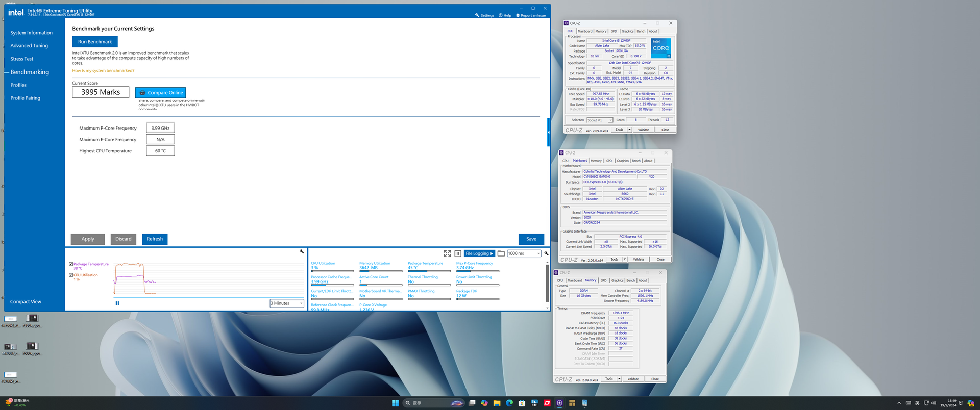
Task: Click the Intel Core i5 badge in CPU-Z
Action: pos(661,48)
